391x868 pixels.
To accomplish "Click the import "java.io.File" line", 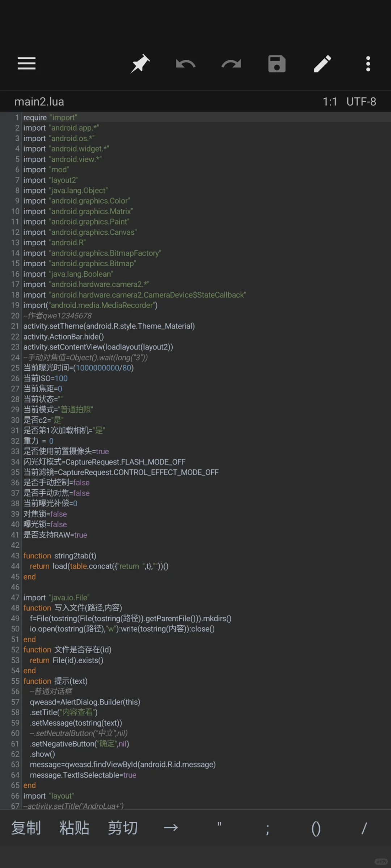I will (56, 597).
